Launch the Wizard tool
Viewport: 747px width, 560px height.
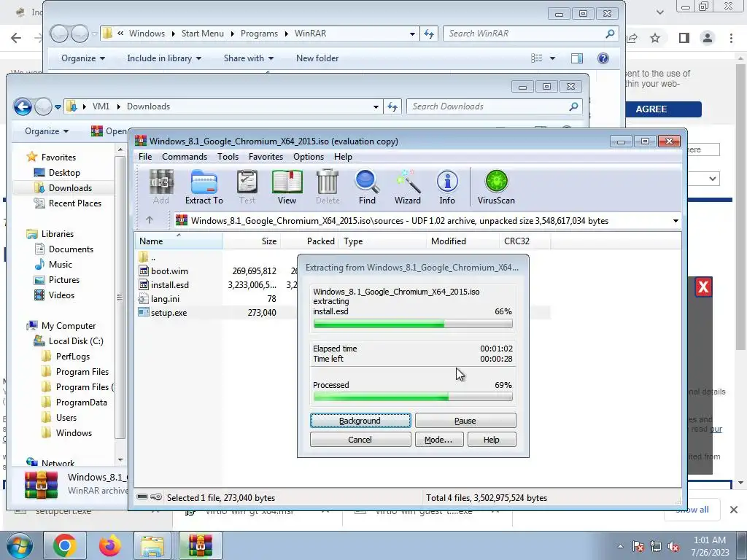pyautogui.click(x=407, y=187)
